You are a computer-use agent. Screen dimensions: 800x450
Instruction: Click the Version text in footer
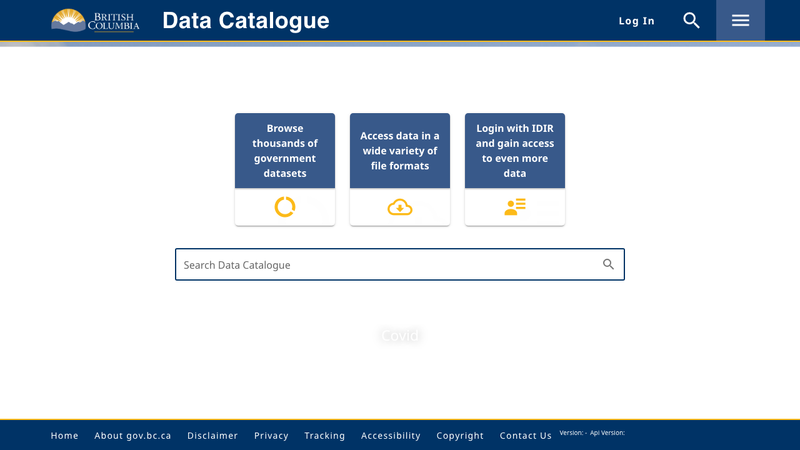(572, 433)
